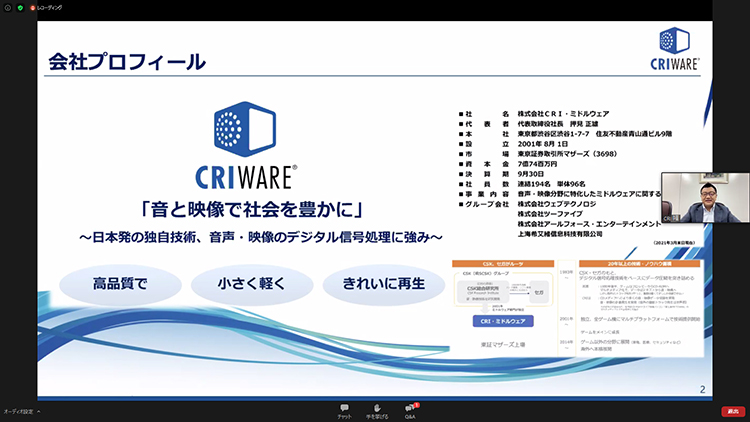Click the 2001年 8月 1日 founding date
The width and height of the screenshot is (750, 422).
coord(543,144)
